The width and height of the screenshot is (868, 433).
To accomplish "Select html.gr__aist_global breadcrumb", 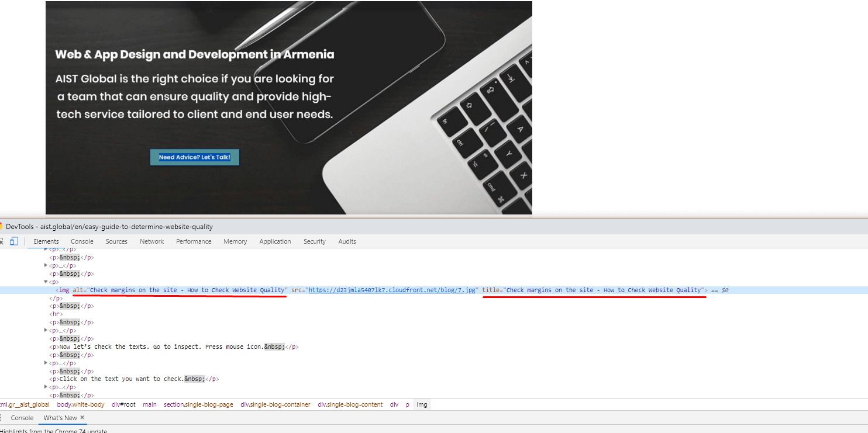I will tap(25, 404).
